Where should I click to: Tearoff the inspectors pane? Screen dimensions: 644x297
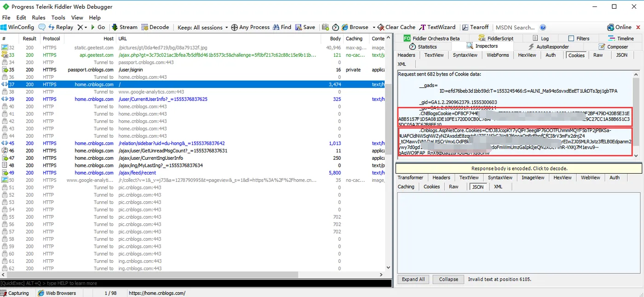point(476,27)
